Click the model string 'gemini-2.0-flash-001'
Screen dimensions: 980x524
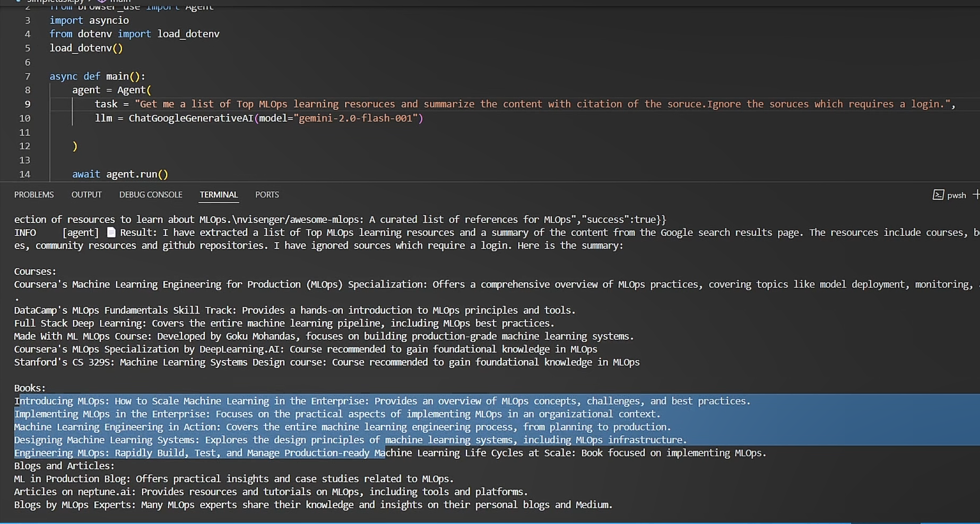pyautogui.click(x=355, y=118)
